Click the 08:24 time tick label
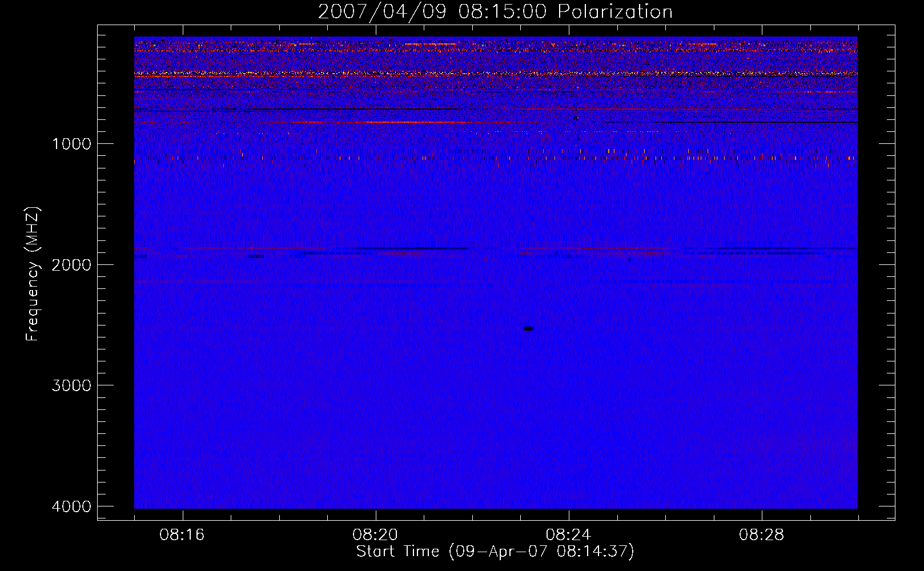The image size is (924, 571). point(569,535)
